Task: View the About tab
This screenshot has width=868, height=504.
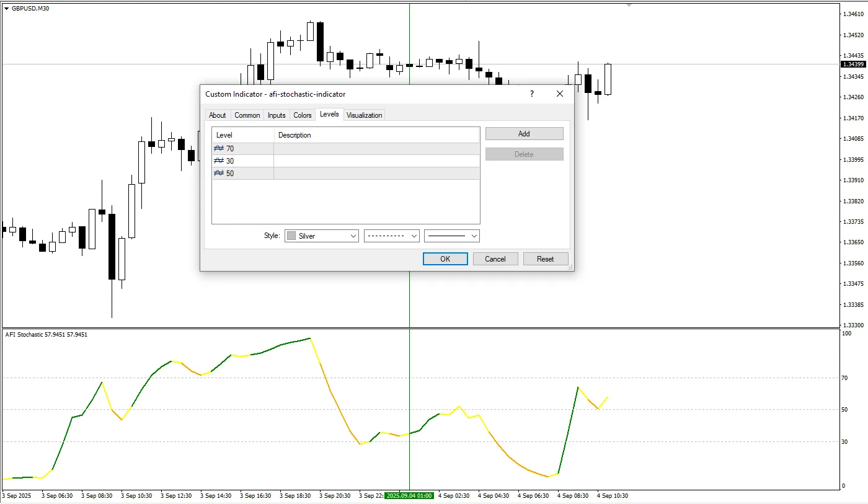Action: [x=218, y=115]
